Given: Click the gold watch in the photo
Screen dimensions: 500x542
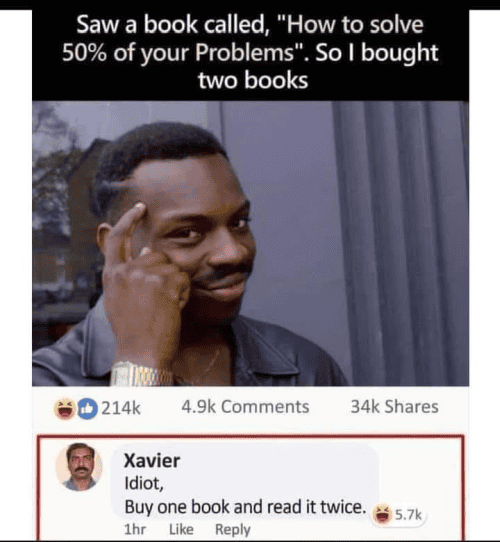Looking at the screenshot, I should pos(142,374).
